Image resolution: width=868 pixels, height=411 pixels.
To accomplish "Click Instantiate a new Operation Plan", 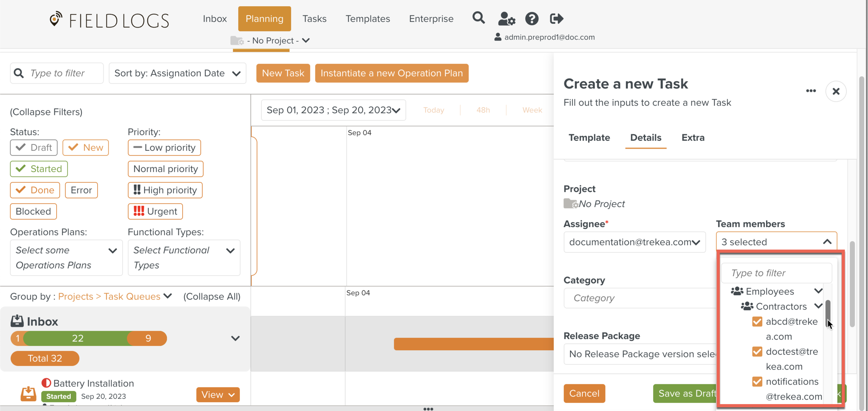I will [392, 73].
